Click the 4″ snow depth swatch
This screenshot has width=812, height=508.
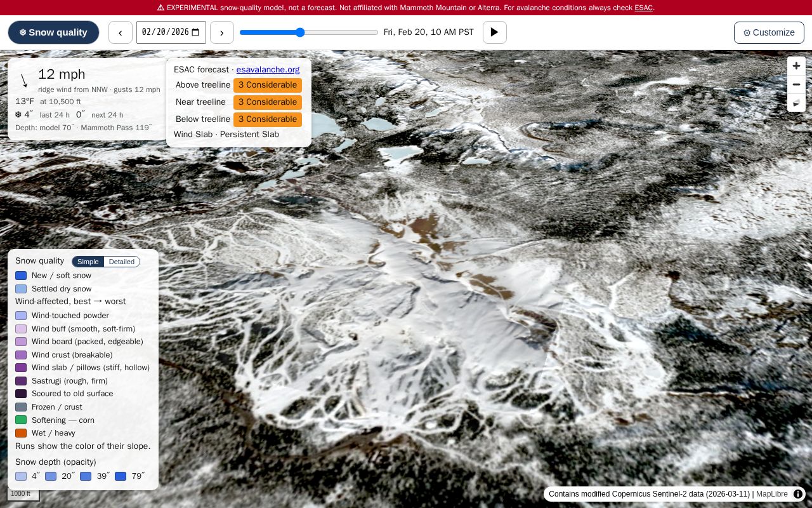[21, 476]
